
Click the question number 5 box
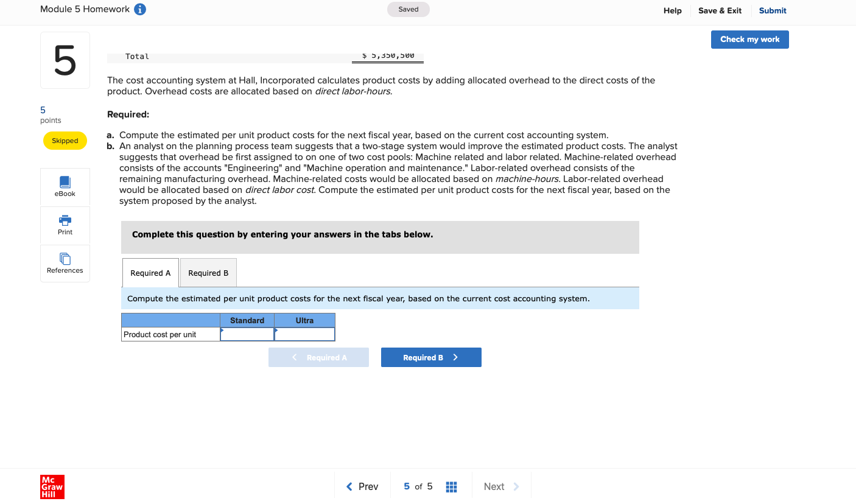tap(65, 60)
